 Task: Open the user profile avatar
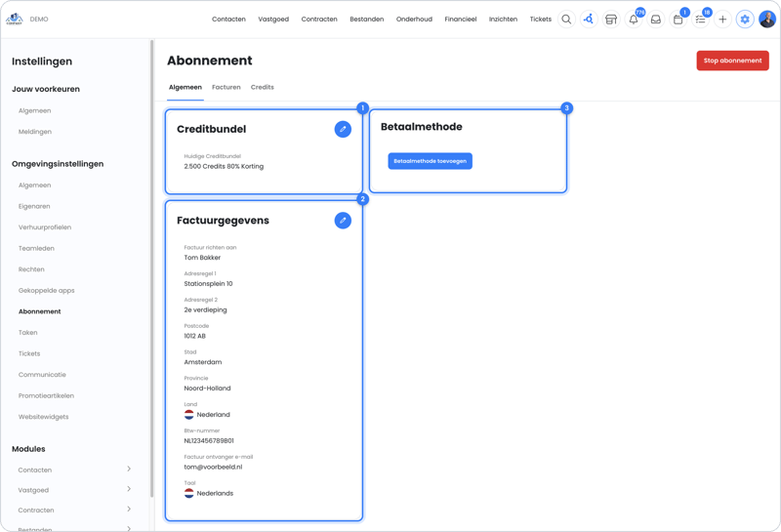coord(767,20)
